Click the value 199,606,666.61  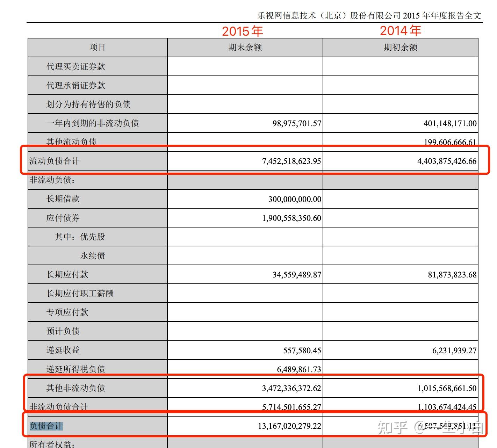[450, 142]
